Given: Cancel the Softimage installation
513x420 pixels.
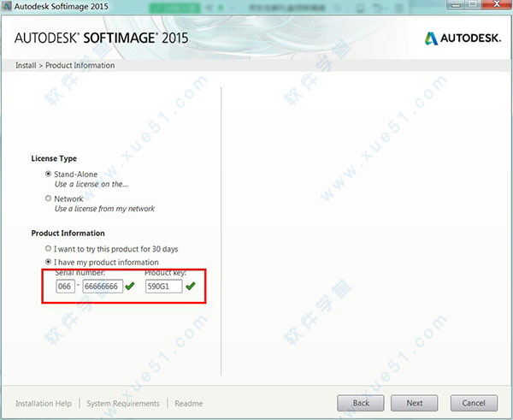Looking at the screenshot, I should 474,403.
